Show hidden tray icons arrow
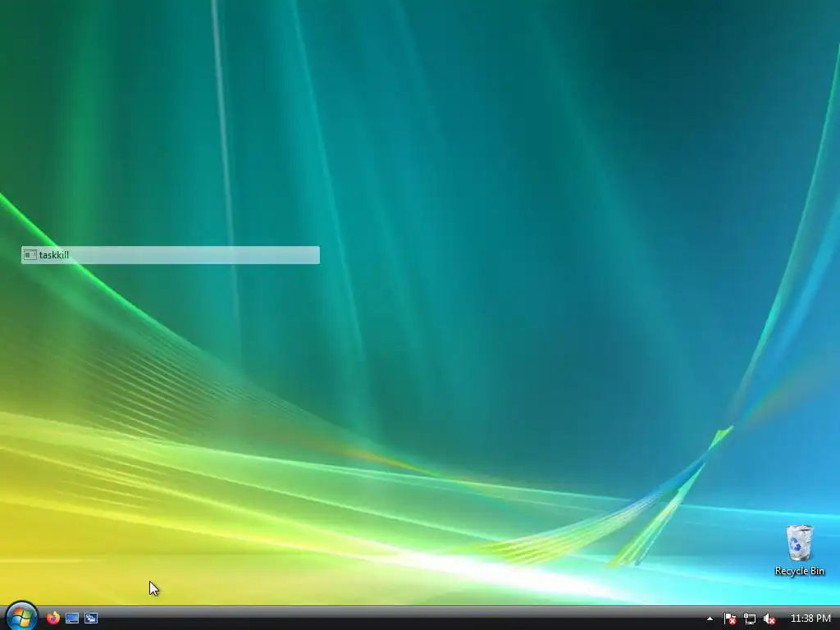The image size is (840, 630). pos(710,619)
